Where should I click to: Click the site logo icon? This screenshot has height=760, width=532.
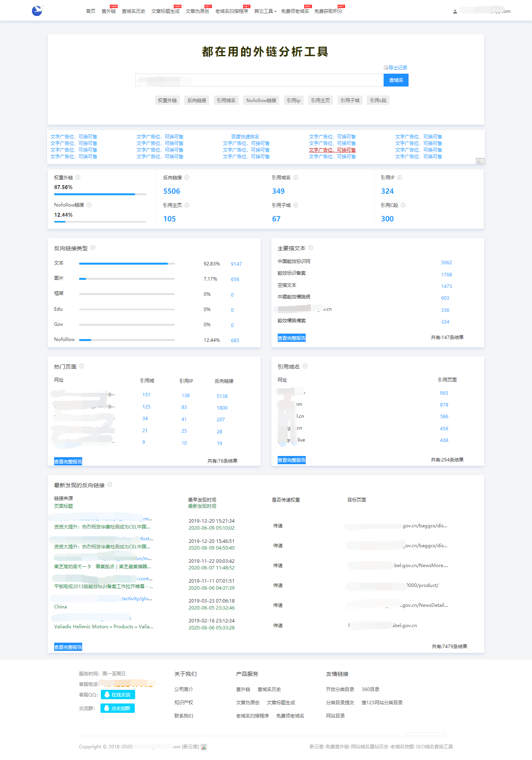tap(37, 11)
